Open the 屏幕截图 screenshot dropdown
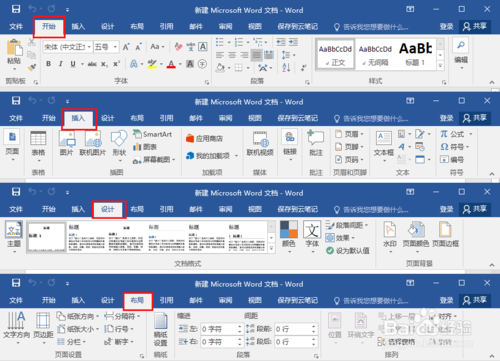500x361 pixels. point(154,160)
